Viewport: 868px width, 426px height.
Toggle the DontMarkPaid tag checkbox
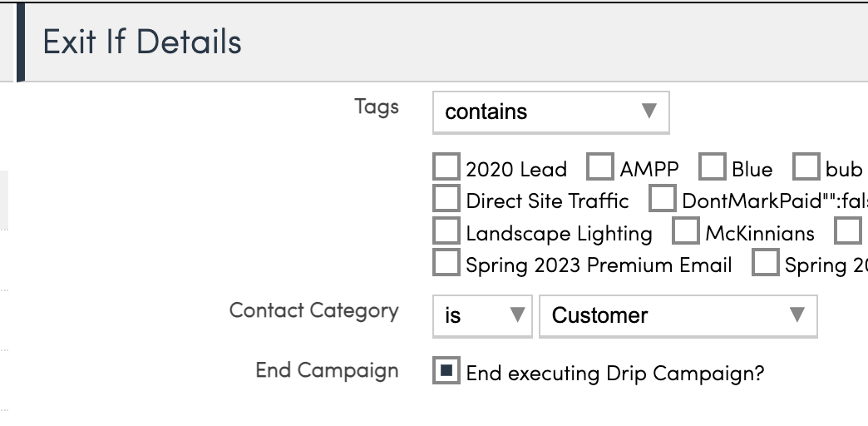pyautogui.click(x=662, y=200)
